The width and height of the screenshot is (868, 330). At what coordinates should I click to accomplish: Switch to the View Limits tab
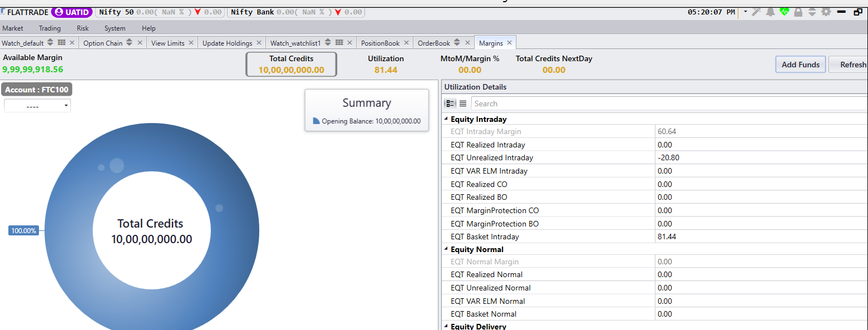pyautogui.click(x=168, y=43)
